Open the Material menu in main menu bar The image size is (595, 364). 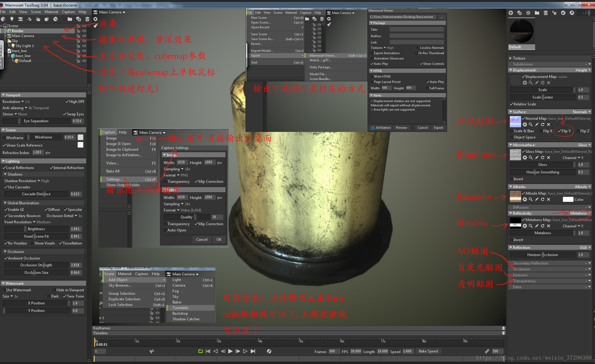click(51, 12)
